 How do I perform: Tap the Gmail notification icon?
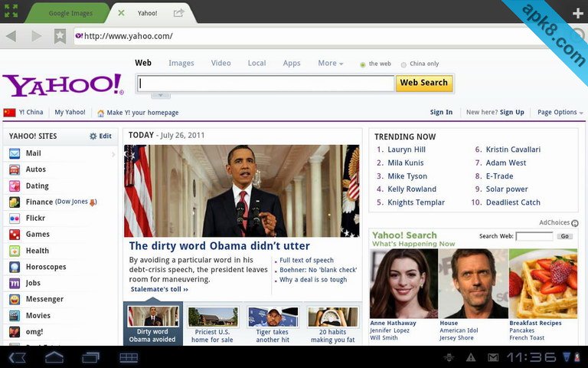493,357
